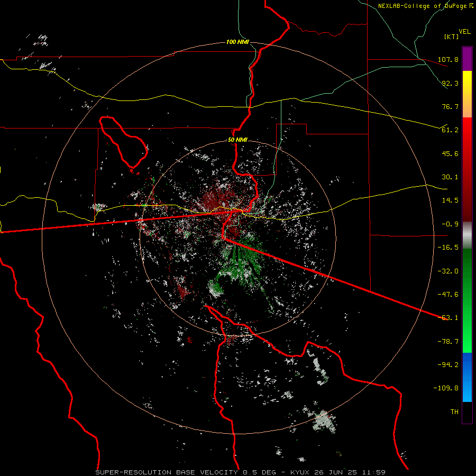
Task: Click the NEXLAB-College of DuPage watermark text
Action: pyautogui.click(x=425, y=6)
